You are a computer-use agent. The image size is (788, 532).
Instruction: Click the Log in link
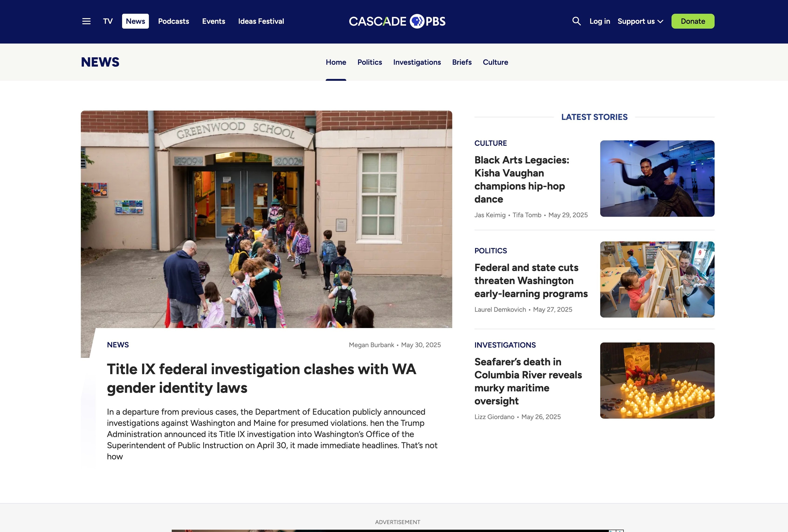(600, 21)
